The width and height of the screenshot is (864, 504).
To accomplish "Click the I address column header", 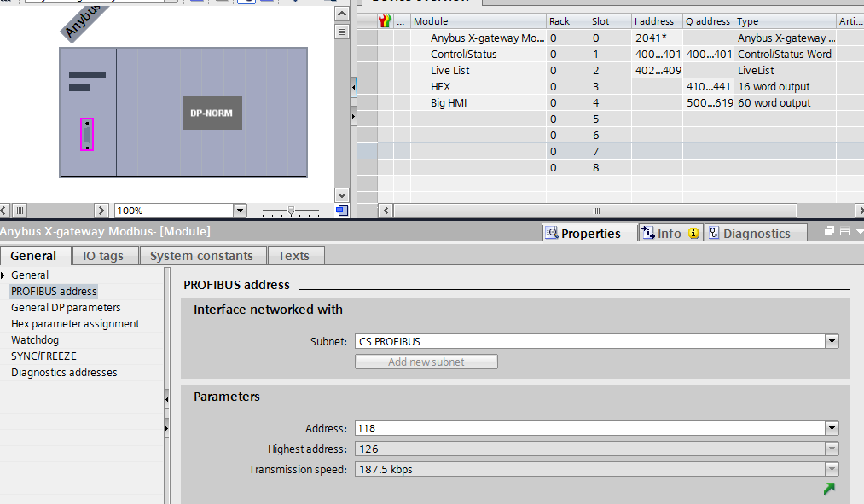I will [657, 21].
